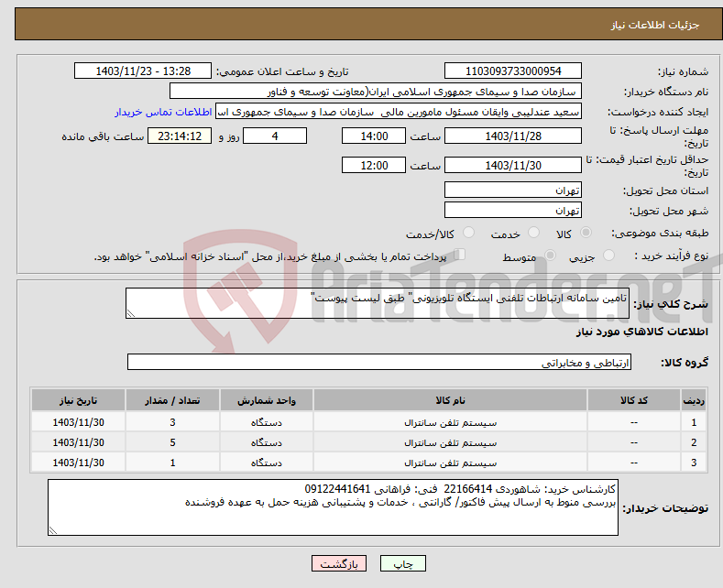The height and width of the screenshot is (588, 723).
Task: Click the شماره نیاز field 1103093733000954
Action: click(513, 71)
